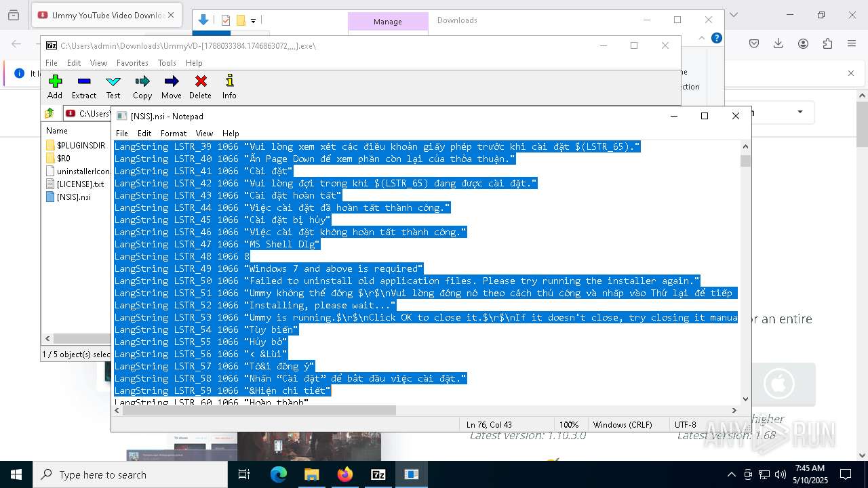Switch to Notepad from taskbar
This screenshot has width=868, height=488.
tap(411, 474)
